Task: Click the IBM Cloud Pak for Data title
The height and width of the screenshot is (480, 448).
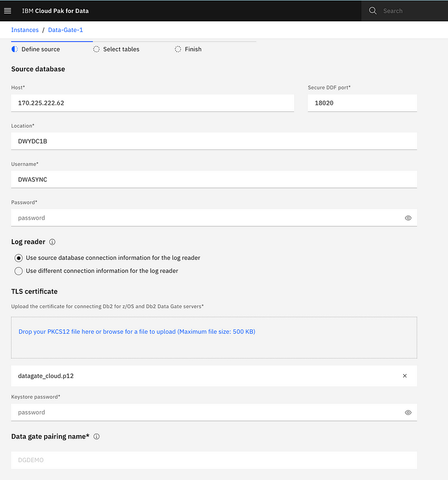Action: coord(55,11)
